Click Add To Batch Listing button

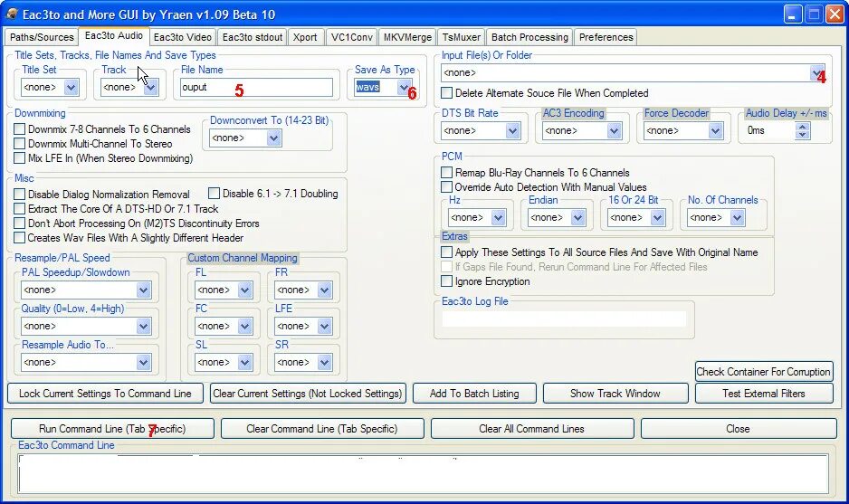tap(474, 394)
